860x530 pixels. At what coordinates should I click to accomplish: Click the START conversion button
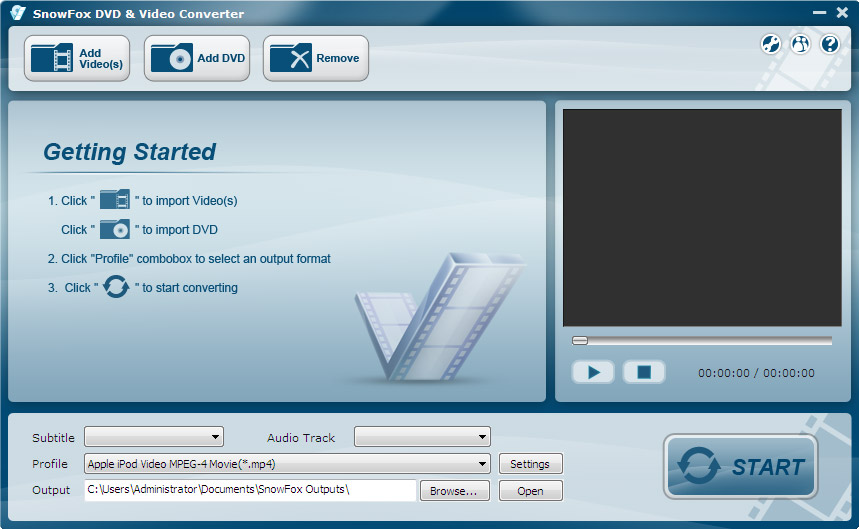740,466
